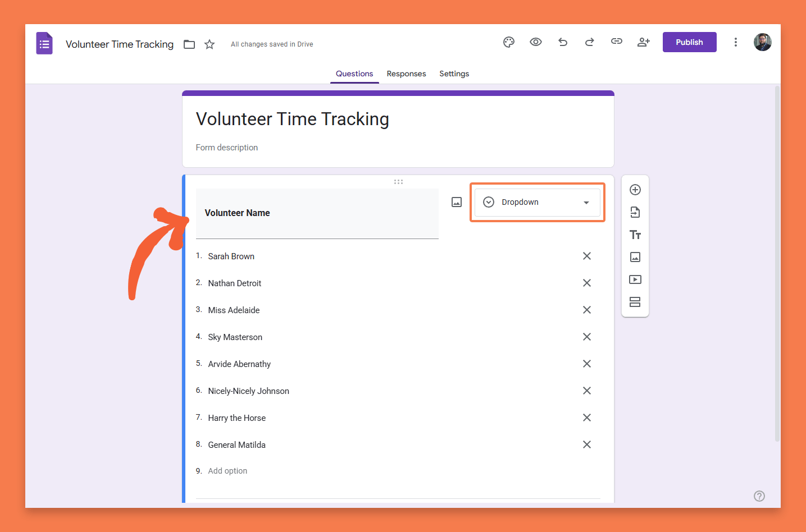Remove the Nathan Detroit option

[x=587, y=283]
